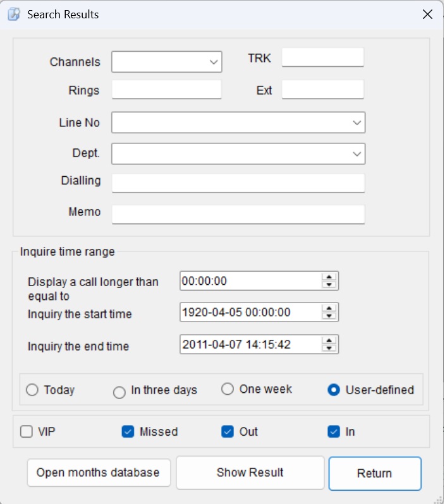Screen dimensions: 445x504
Task: Focus the Rings text box
Action: pyautogui.click(x=167, y=90)
